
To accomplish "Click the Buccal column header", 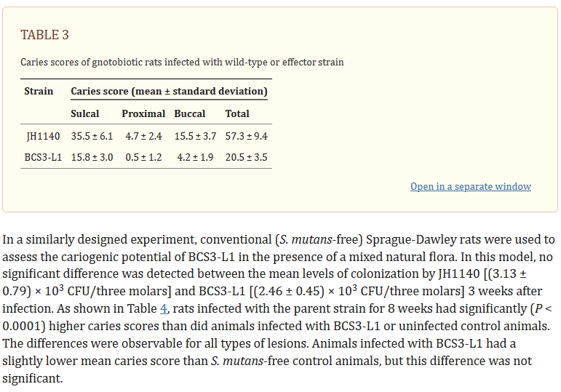I will pos(190,113).
